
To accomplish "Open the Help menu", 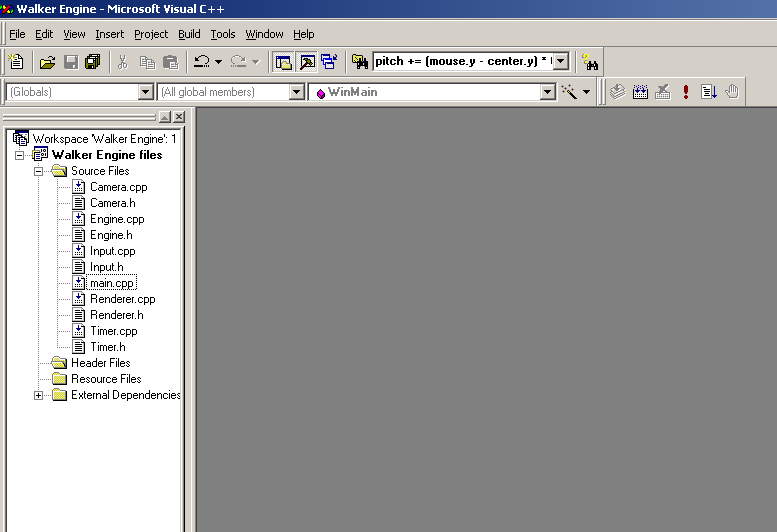I will coord(304,34).
